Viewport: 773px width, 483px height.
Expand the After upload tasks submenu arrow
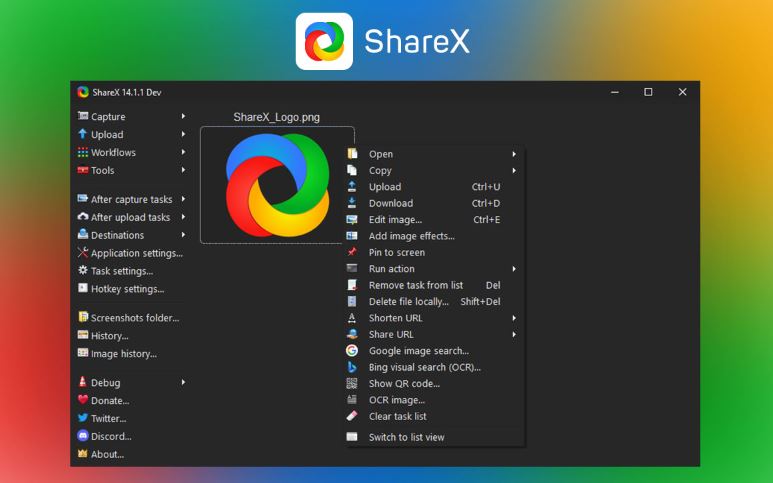[x=183, y=216]
